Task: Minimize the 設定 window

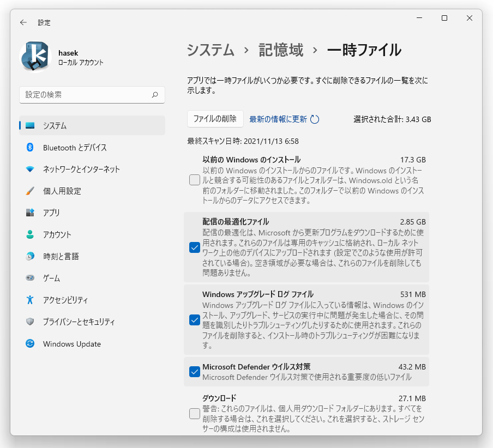Action: click(x=419, y=18)
